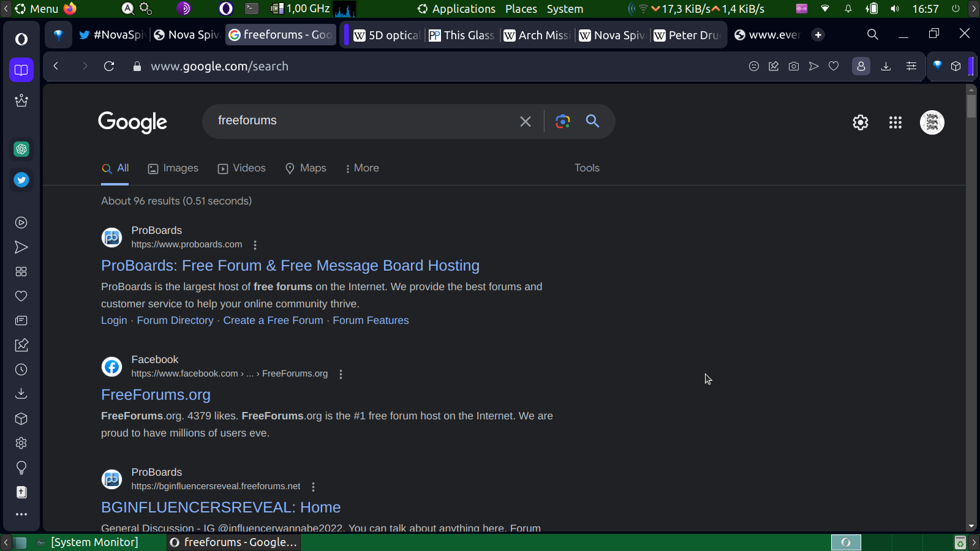Viewport: 980px width, 551px height.
Task: Open Easy Setup sliders icon in the toolbar
Action: 911,66
